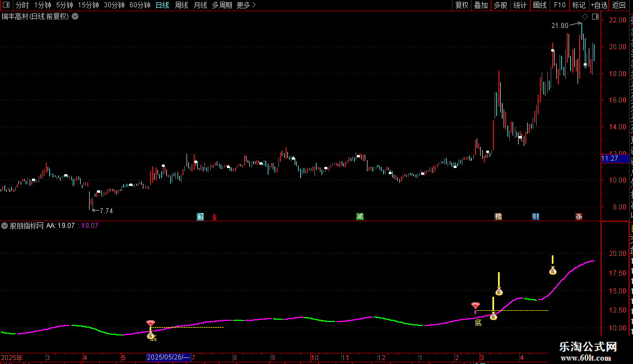This screenshot has width=633, height=364.
Task: Click the magenta 19.07 indicator value
Action: click(x=90, y=226)
